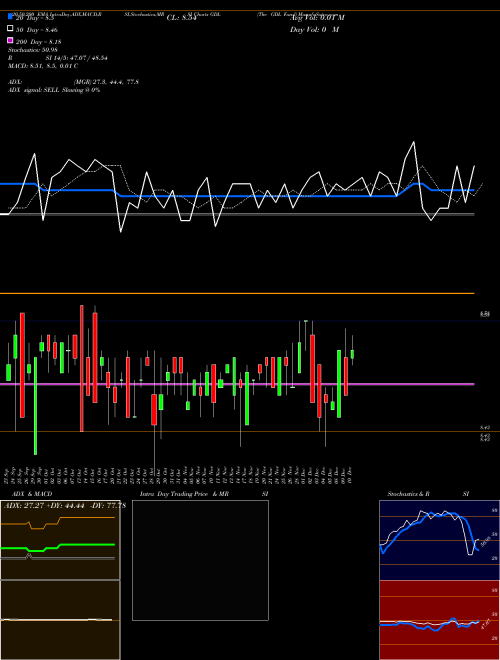Viewport: 500px width, 660px height.
Task: Click the 'ADX signal: SELL' line
Action: point(54,90)
